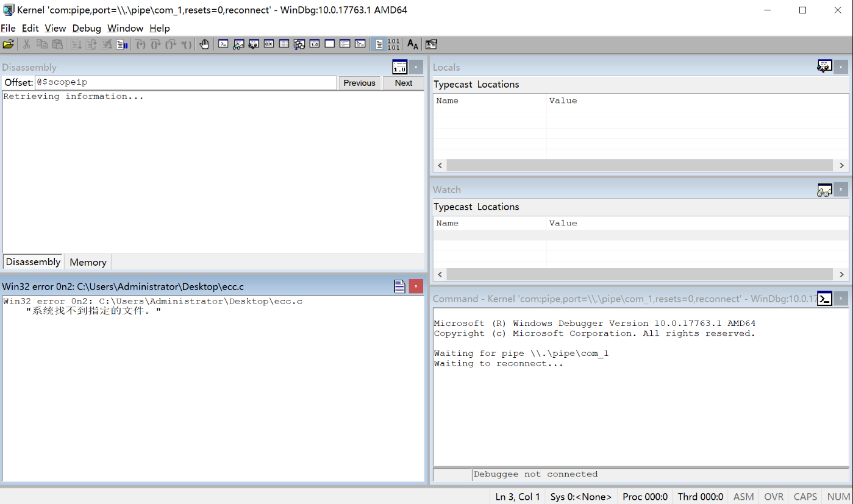This screenshot has height=504, width=853.
Task: Click the ecc.c source window menu icon
Action: tap(399, 286)
